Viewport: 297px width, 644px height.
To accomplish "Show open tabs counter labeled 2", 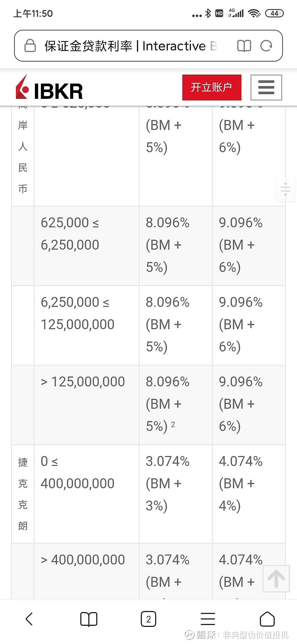I will [148, 619].
